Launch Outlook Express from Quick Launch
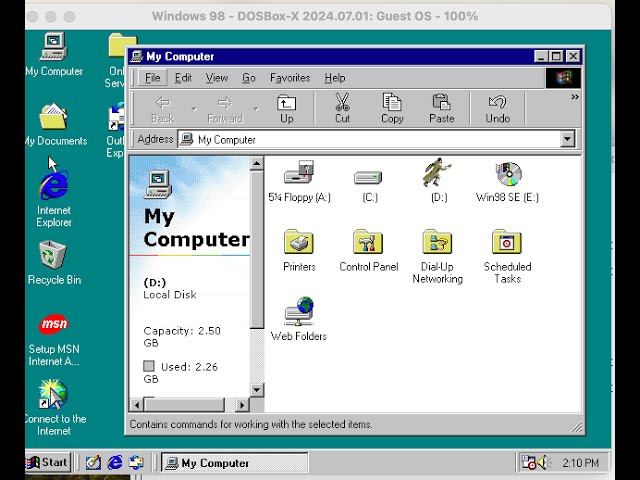The height and width of the screenshot is (480, 640). pos(136,462)
